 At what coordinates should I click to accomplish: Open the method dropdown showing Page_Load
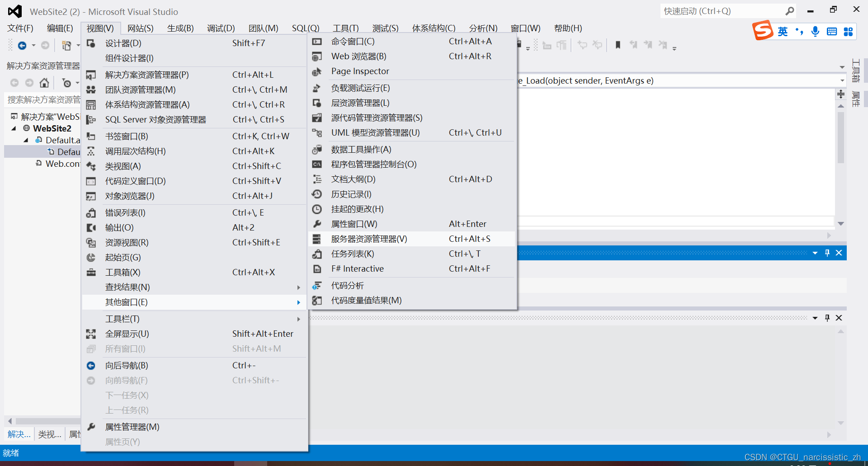(842, 81)
